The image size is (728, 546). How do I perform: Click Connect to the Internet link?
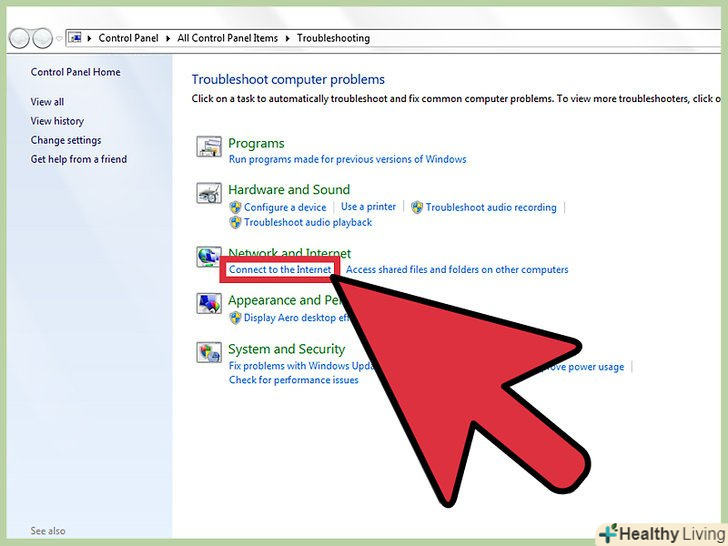click(x=280, y=269)
